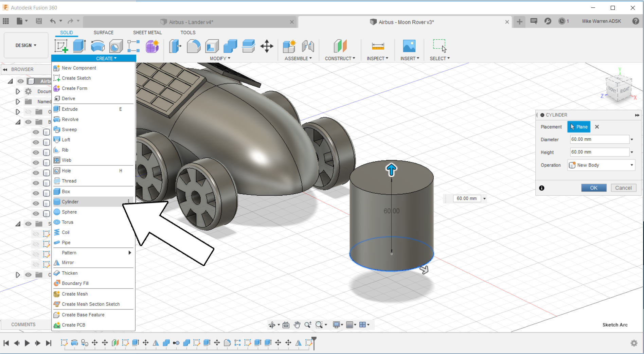Open the Joint tool in Assemble
This screenshot has height=354, width=644.
coord(308,46)
